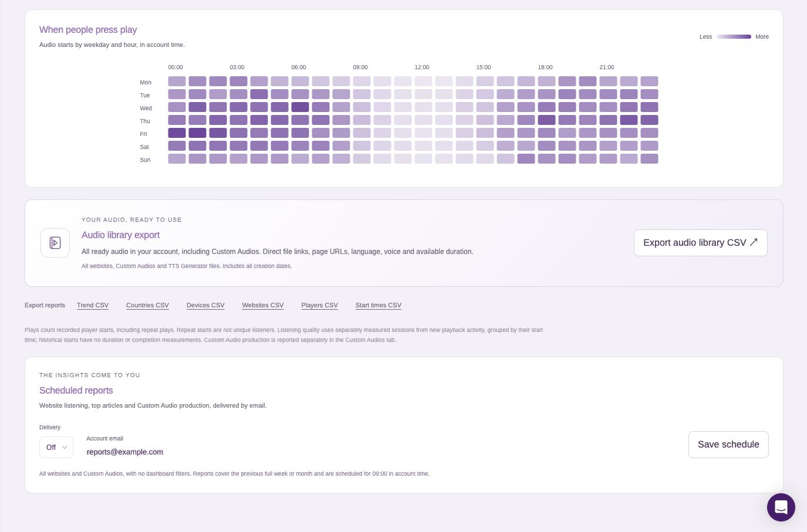The image size is (807, 532).
Task: Click the 'YOUR AUDIO, READY TO USE' caption
Action: pyautogui.click(x=131, y=220)
